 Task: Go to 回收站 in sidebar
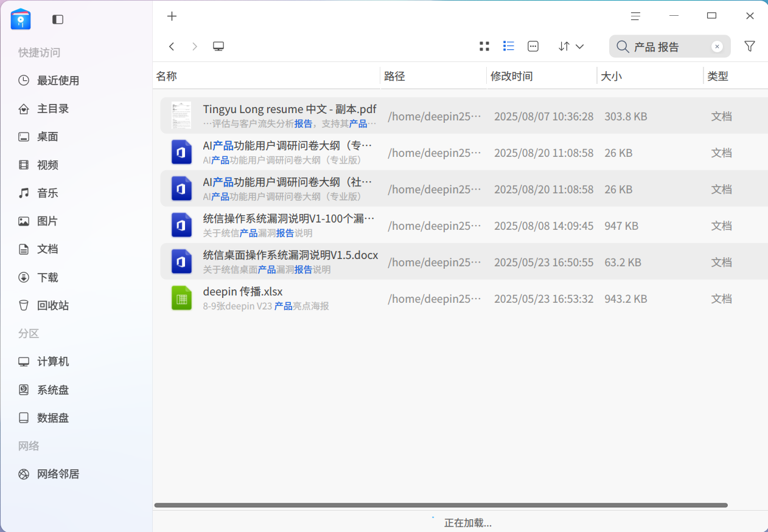click(52, 305)
